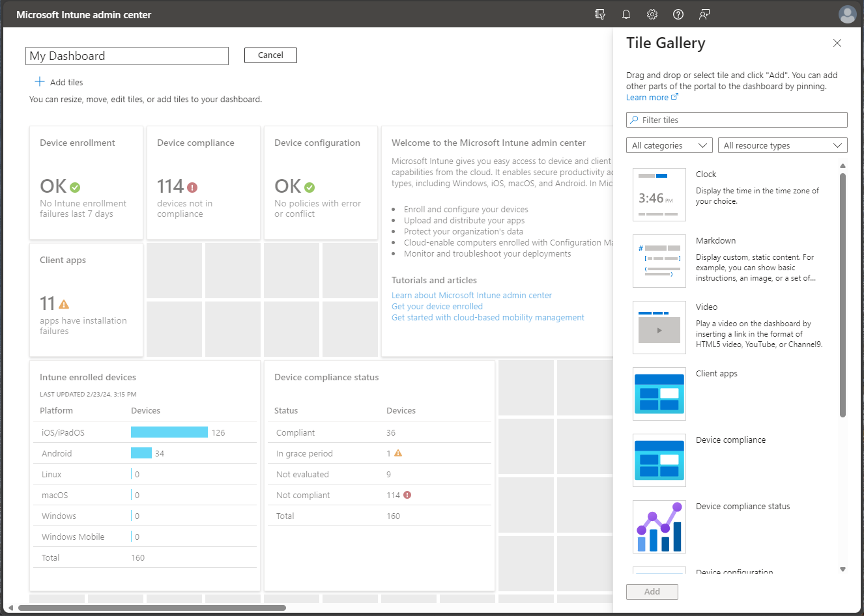Click the red error icon beside 114 tile
The width and height of the screenshot is (864, 616).
(192, 188)
